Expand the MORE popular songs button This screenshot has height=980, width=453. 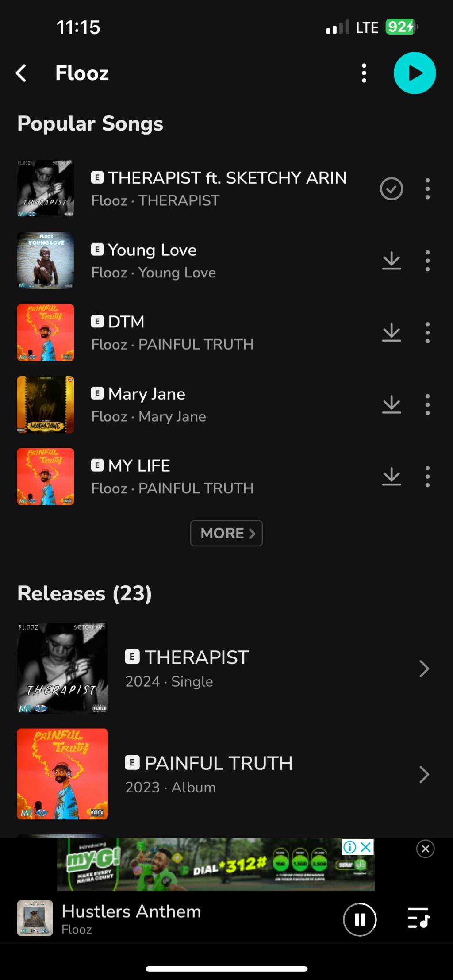226,533
